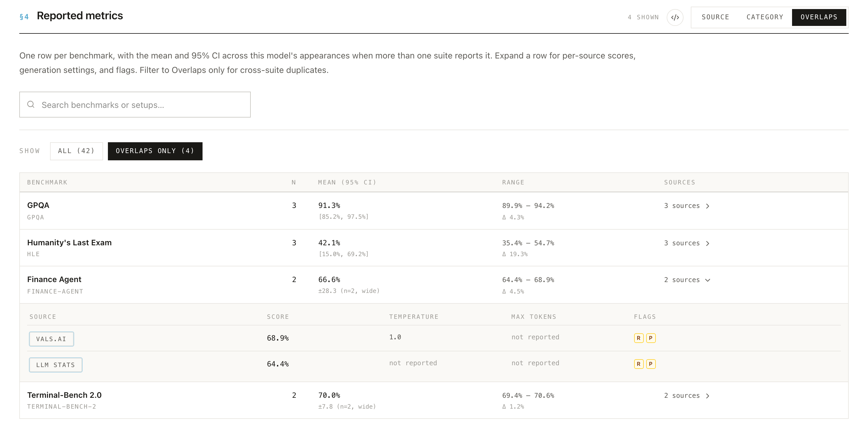Click the BENCHMARK column header
Viewport: 868px width, 446px height.
(47, 182)
